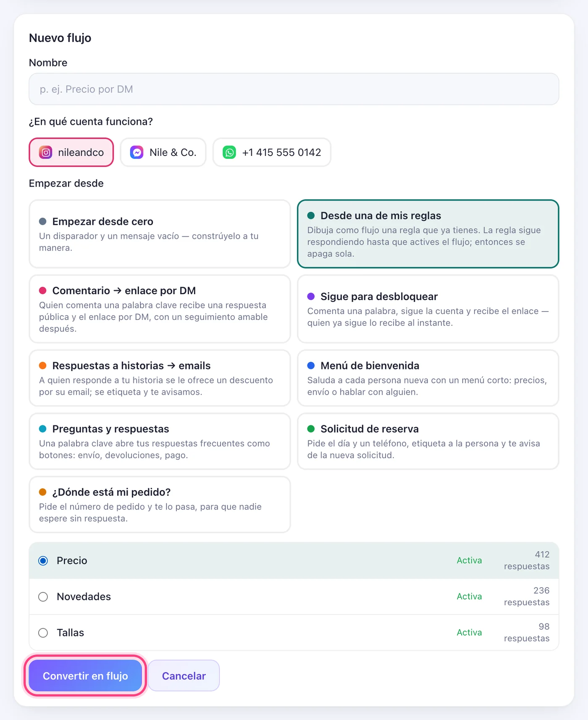Click the Convertir en flujo button
This screenshot has height=720, width=588.
click(x=85, y=675)
